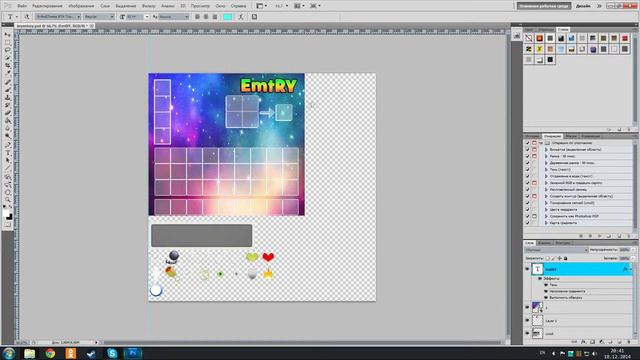This screenshot has height=360, width=640.
Task: Expand the 'Тень (текст)' action
Action: coord(547,169)
